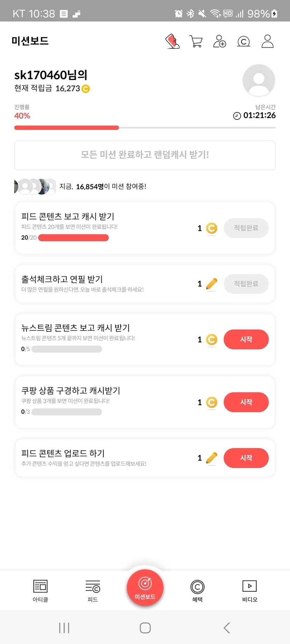Open the shopping cart

196,41
